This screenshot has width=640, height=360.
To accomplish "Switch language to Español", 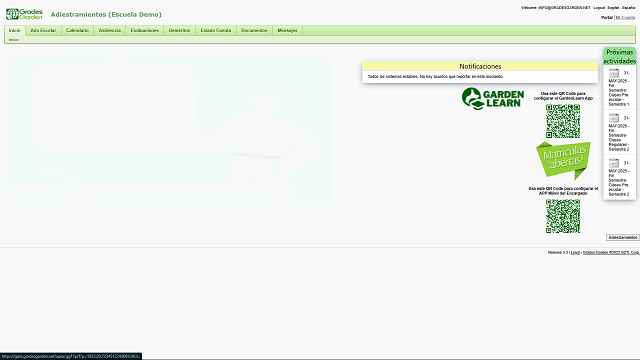I will point(629,8).
